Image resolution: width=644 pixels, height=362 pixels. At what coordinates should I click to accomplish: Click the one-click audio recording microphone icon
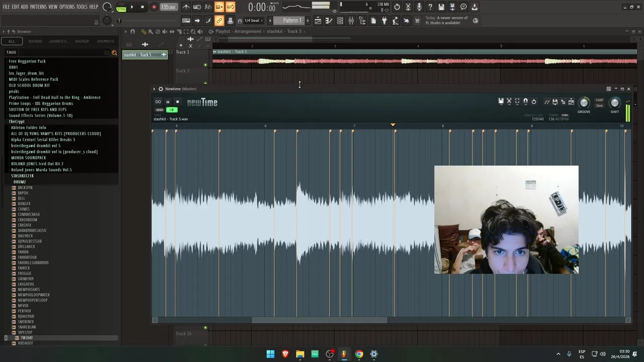tap(419, 7)
